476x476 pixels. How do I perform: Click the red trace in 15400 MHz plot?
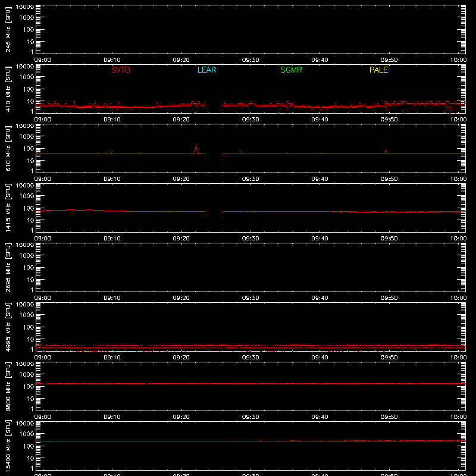[250, 441]
